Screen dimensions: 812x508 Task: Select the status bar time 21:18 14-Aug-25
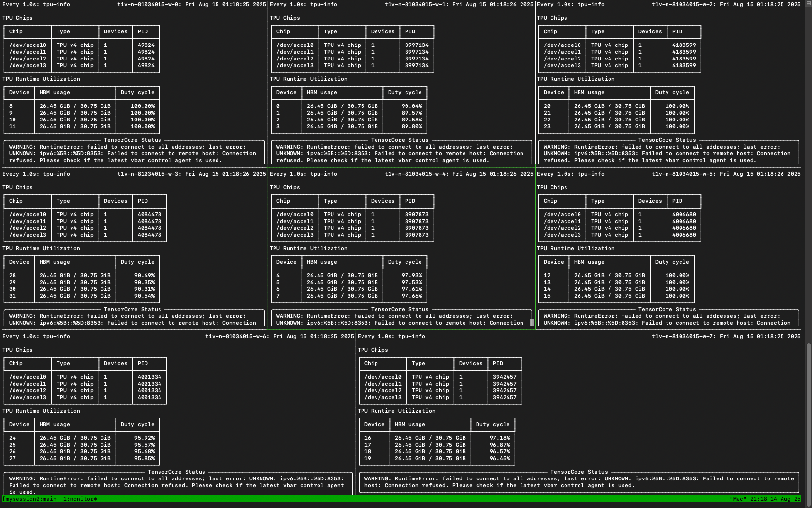click(x=775, y=499)
